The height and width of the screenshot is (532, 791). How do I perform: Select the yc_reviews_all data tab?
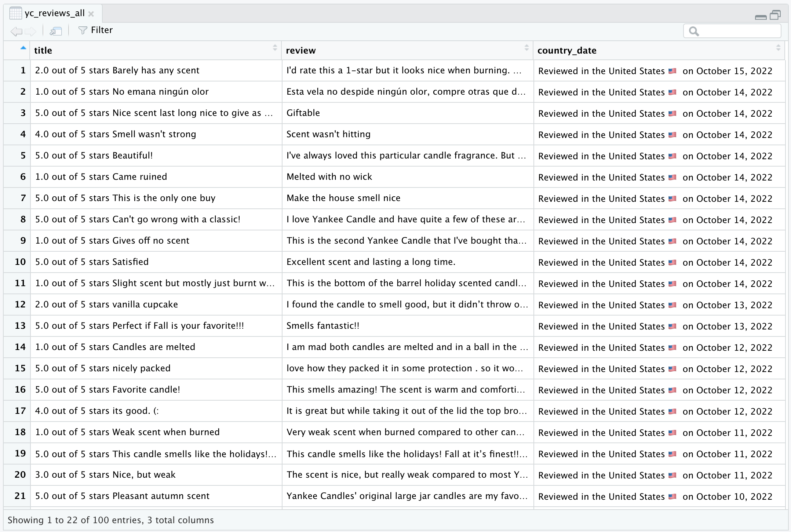pyautogui.click(x=55, y=13)
